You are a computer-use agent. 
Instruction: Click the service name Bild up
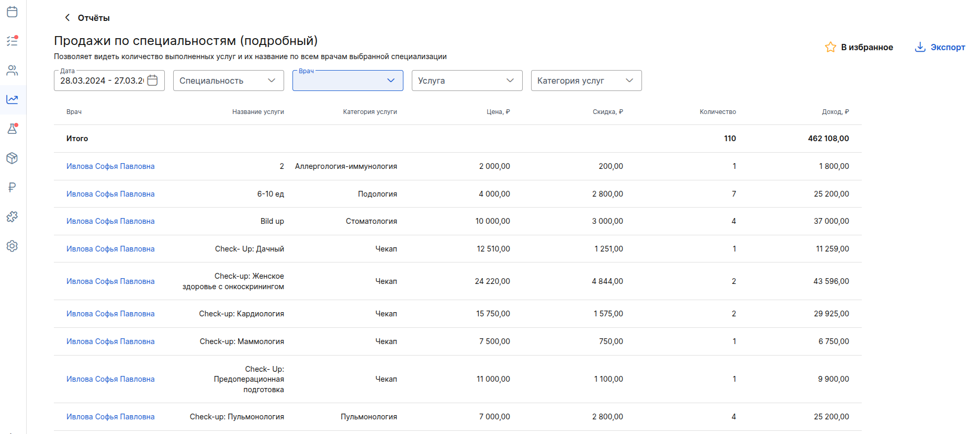point(272,221)
